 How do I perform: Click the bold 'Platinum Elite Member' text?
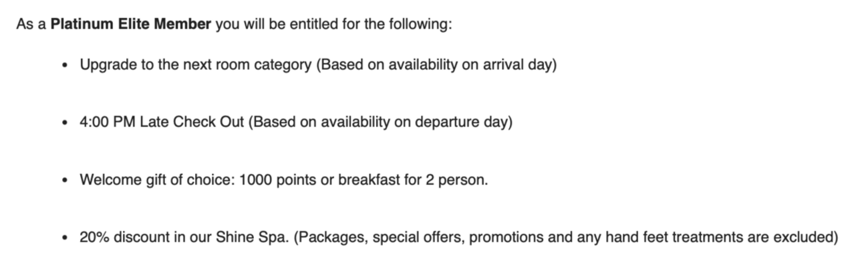click(x=131, y=25)
